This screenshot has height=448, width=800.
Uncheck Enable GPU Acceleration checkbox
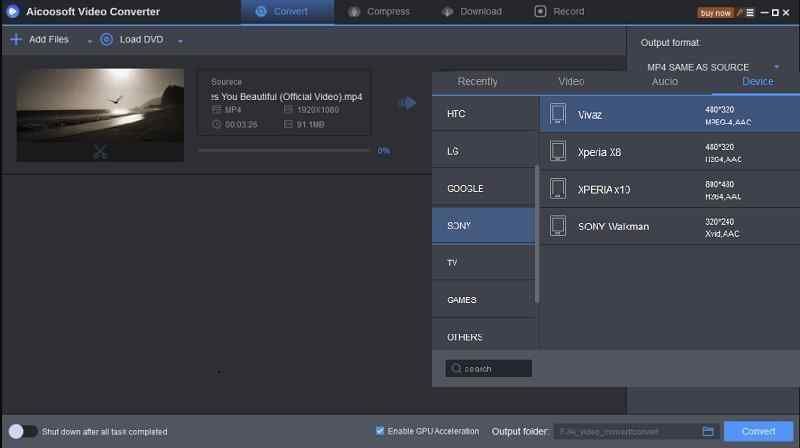[380, 431]
